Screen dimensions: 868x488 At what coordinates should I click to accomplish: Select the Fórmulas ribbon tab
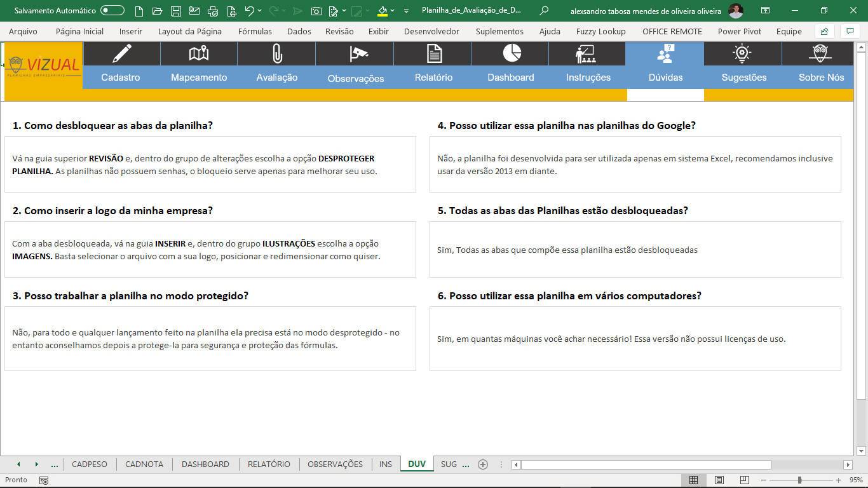pos(255,31)
